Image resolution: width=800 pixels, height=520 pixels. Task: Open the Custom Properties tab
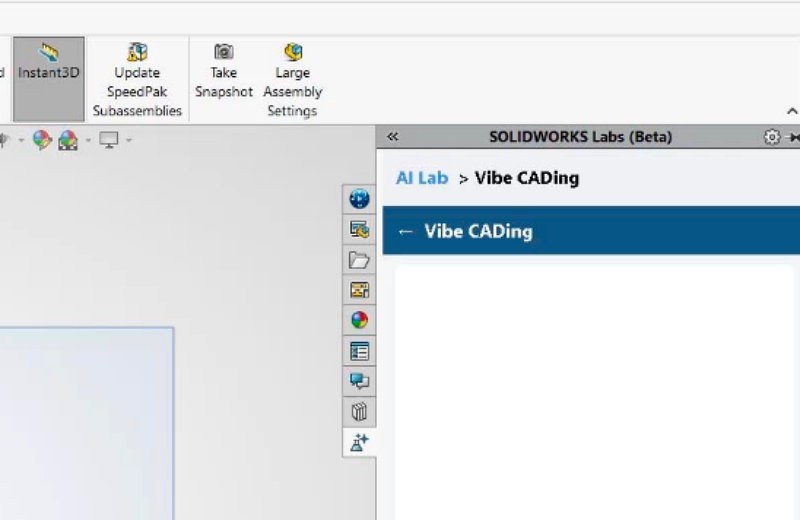359,351
